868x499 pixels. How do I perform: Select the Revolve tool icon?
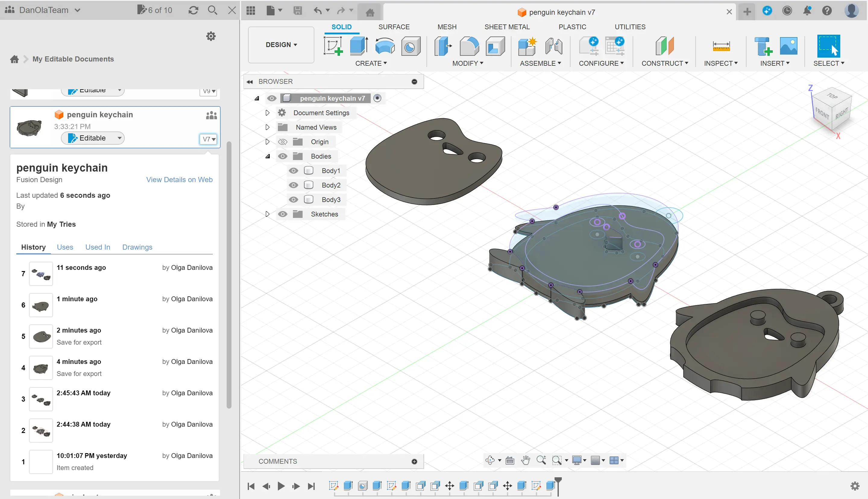[385, 46]
